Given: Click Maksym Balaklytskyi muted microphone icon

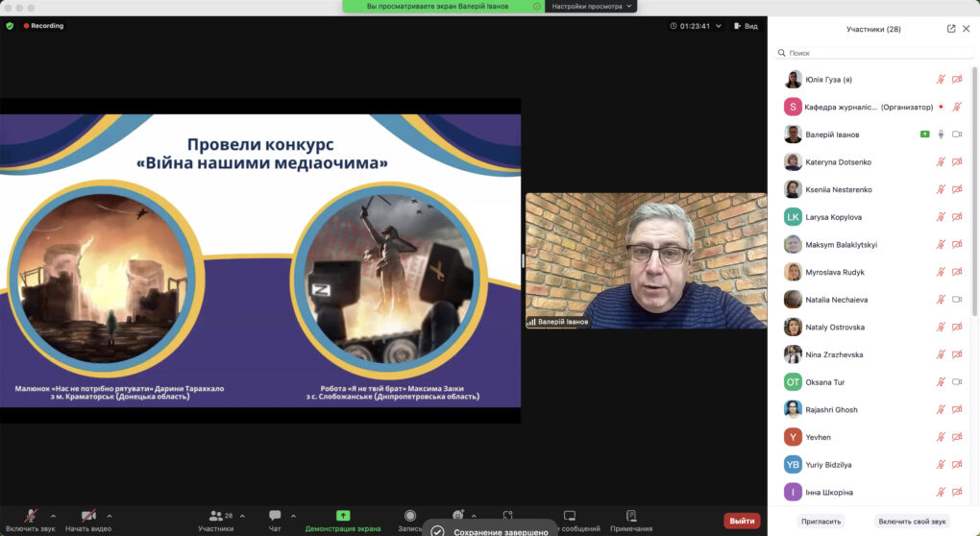Looking at the screenshot, I should [x=941, y=244].
